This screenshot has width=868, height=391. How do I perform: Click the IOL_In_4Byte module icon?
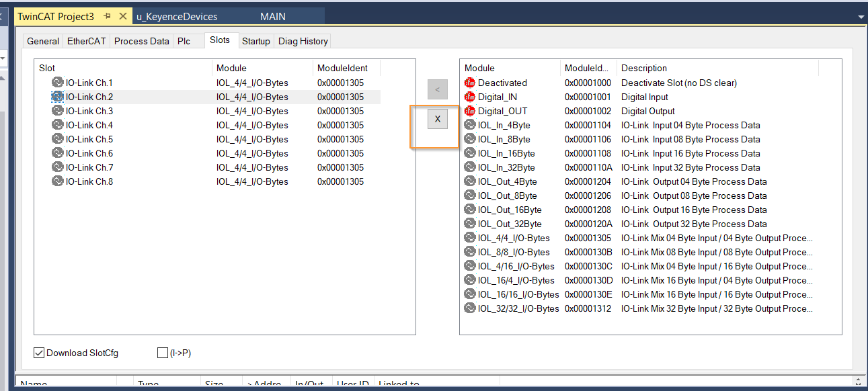coord(469,125)
